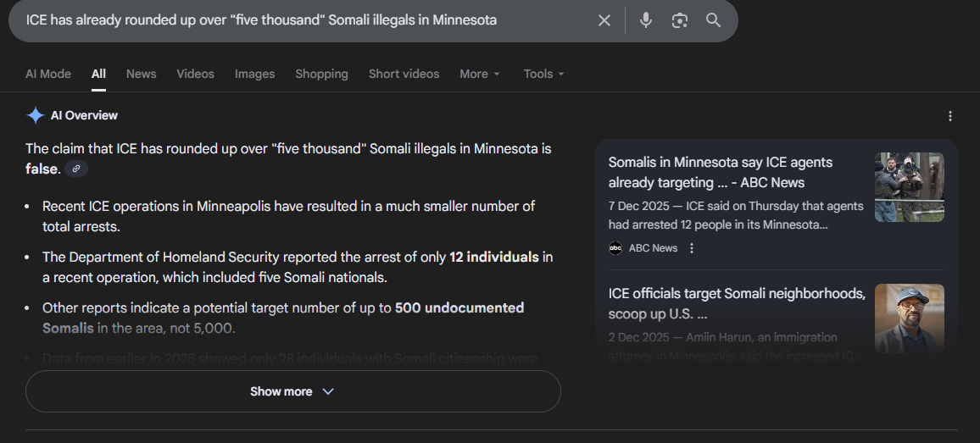Click the '7 Dec 2025' article snippet
The width and height of the screenshot is (980, 443).
point(736,215)
